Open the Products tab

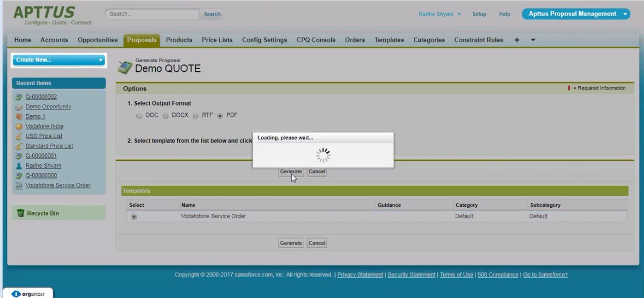(x=179, y=40)
